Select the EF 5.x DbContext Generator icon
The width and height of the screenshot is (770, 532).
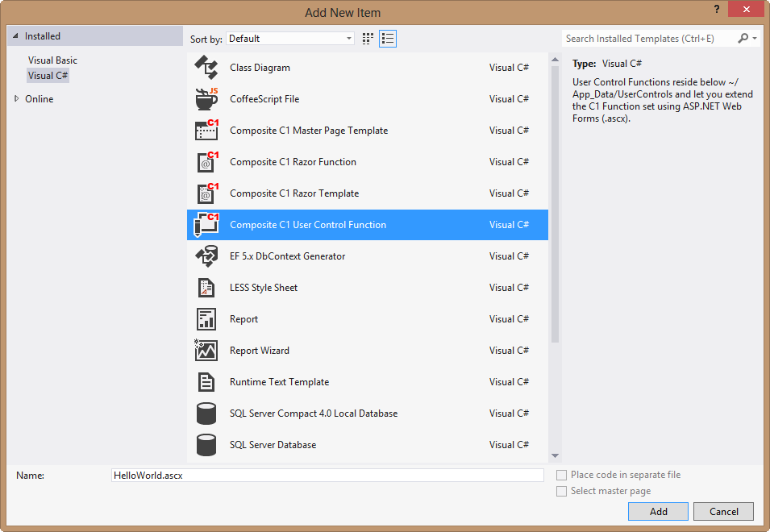pos(206,256)
